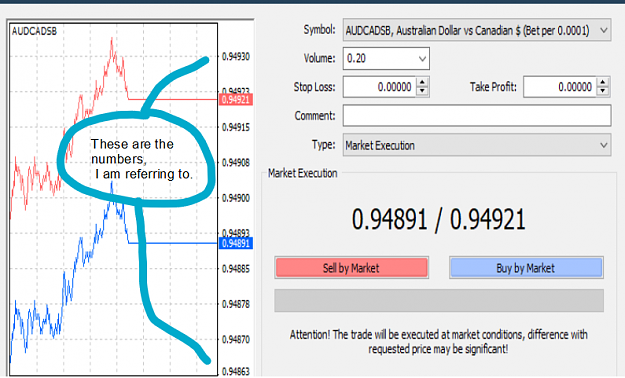Click the Market Execution group label
Screen dimensions: 625x378
pos(303,173)
